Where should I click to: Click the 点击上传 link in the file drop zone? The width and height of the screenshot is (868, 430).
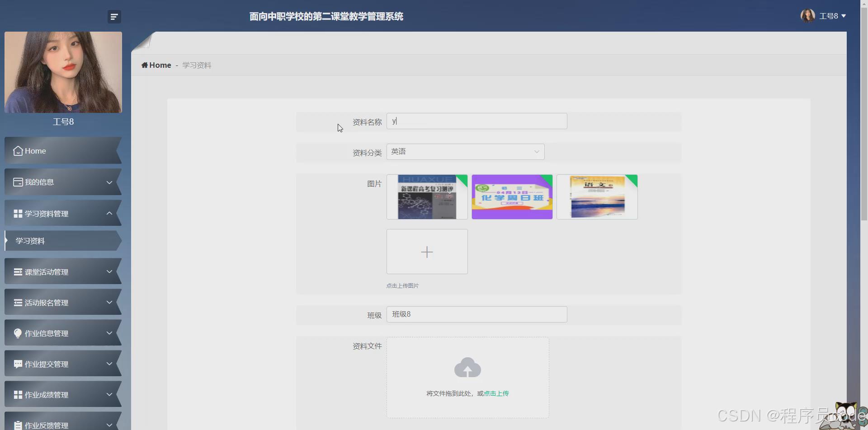[x=496, y=393]
